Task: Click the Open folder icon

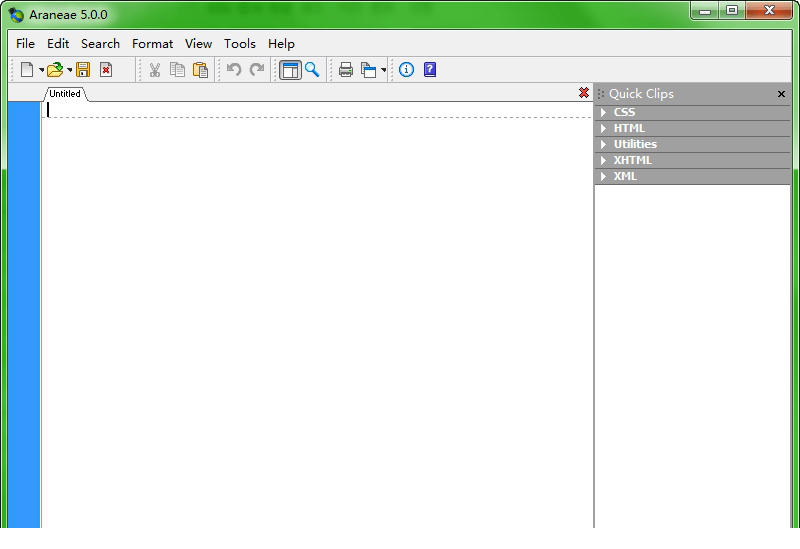Action: click(x=55, y=70)
